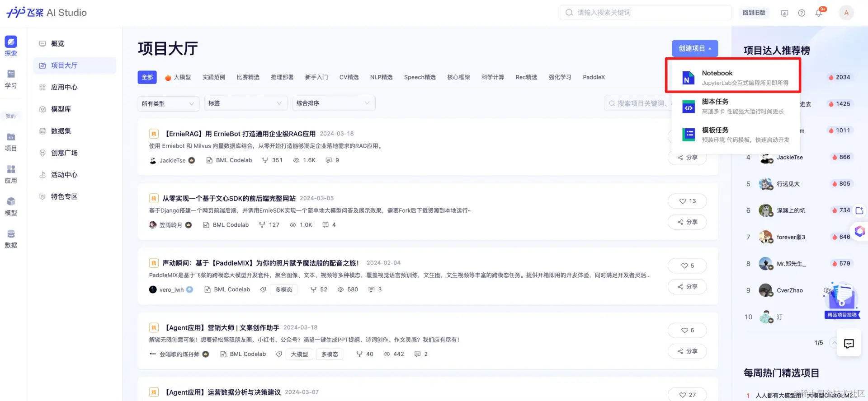The width and height of the screenshot is (868, 401).
Task: Open the 项目 projects icon in left rail
Action: (11, 137)
